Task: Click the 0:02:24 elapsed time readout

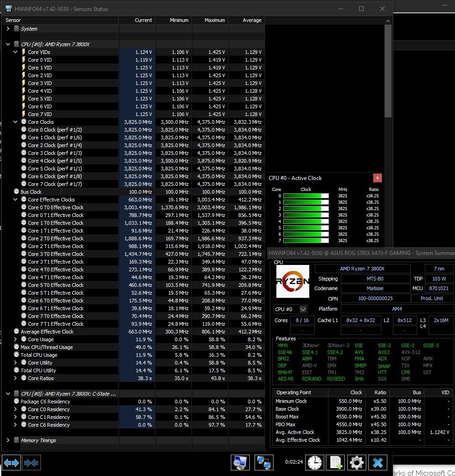Action: [x=294, y=462]
